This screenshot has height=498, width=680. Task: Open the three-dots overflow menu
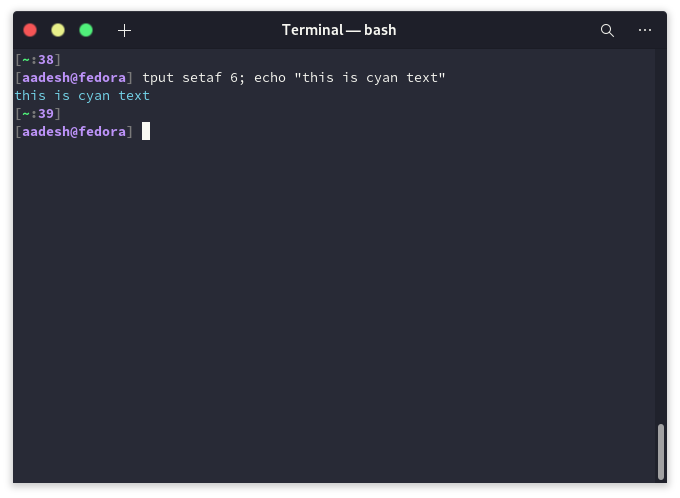coord(645,30)
